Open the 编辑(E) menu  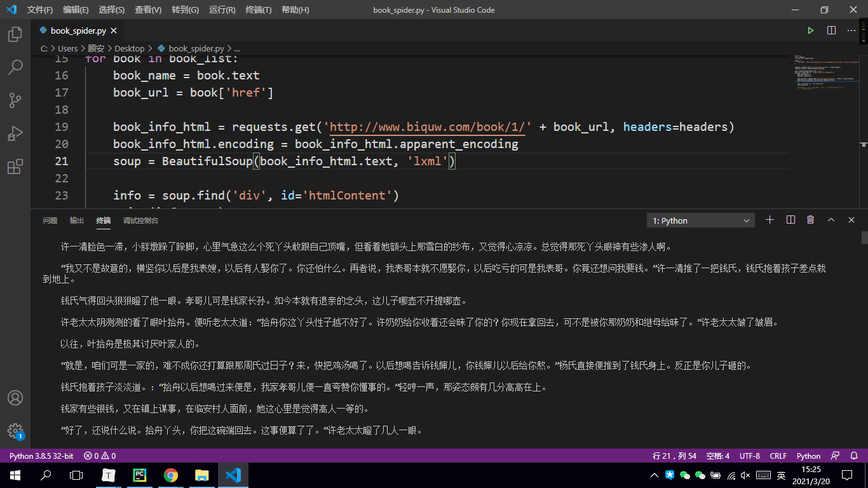pos(76,10)
